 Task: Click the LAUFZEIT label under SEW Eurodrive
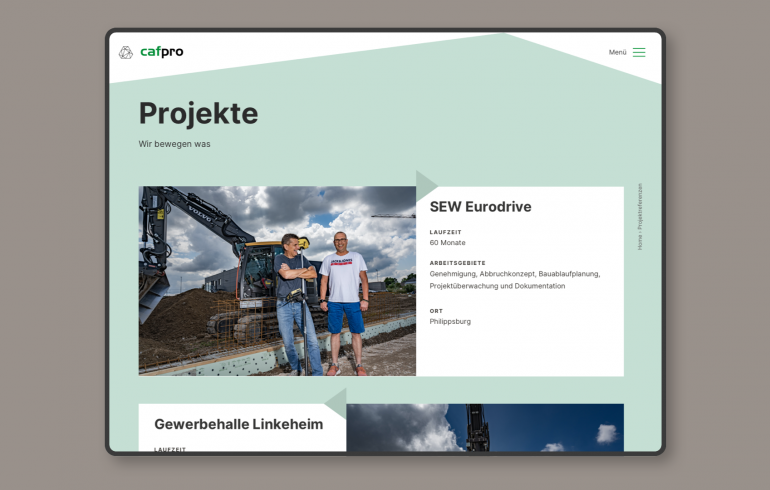pos(445,232)
